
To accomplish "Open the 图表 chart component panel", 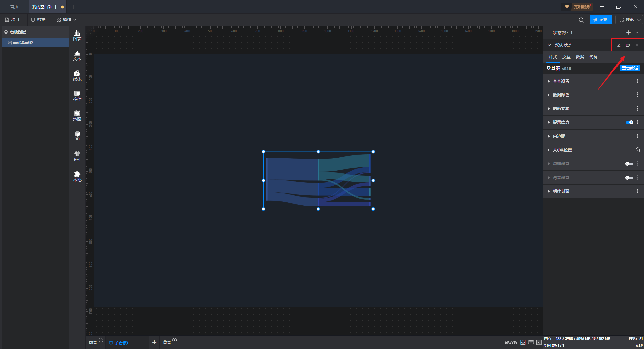I will pos(77,35).
